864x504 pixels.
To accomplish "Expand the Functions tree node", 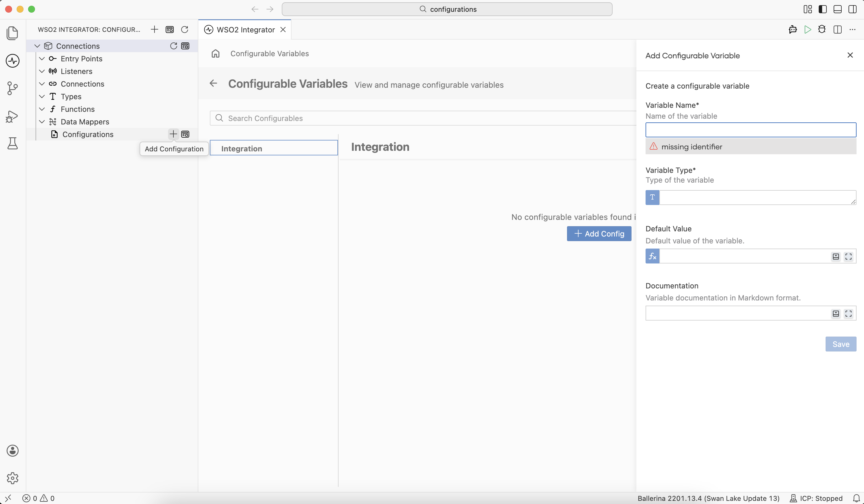I will pos(42,109).
